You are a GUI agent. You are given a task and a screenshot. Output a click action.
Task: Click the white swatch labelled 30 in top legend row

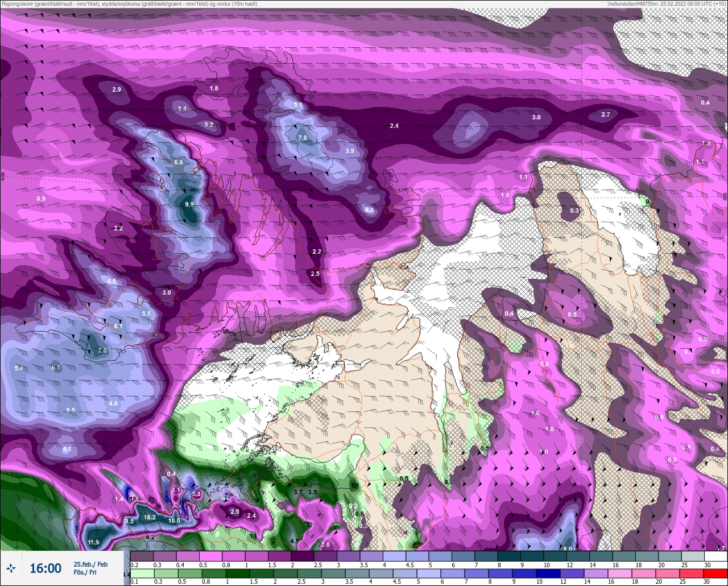click(715, 556)
